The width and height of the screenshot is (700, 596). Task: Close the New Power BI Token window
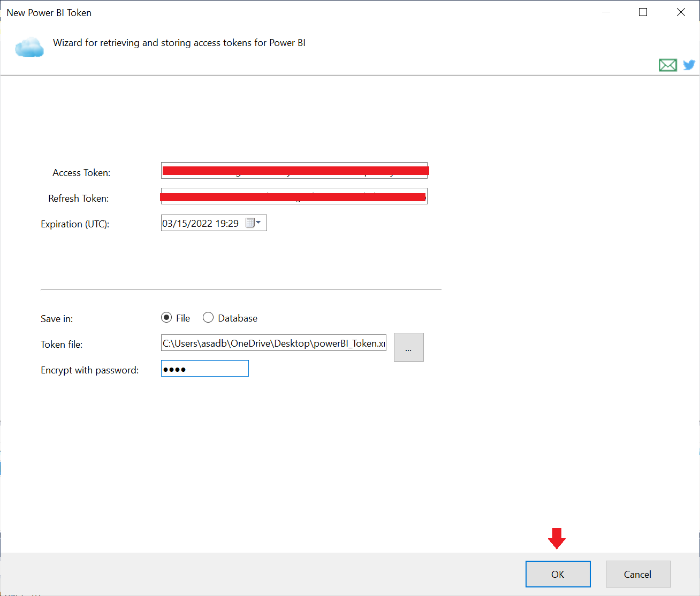point(681,12)
